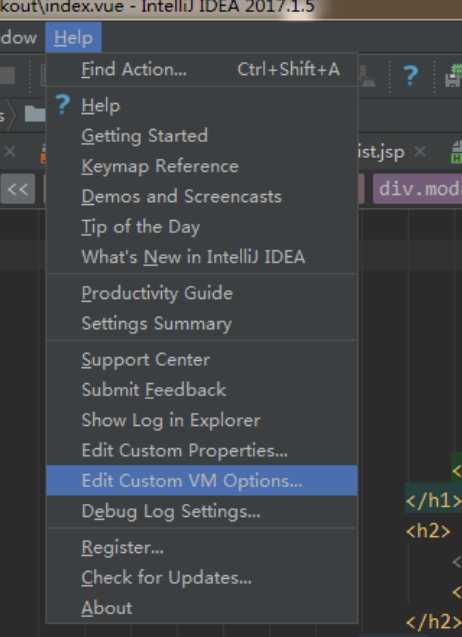The width and height of the screenshot is (462, 637).
Task: Choose Register... menu entry
Action: [202, 548]
